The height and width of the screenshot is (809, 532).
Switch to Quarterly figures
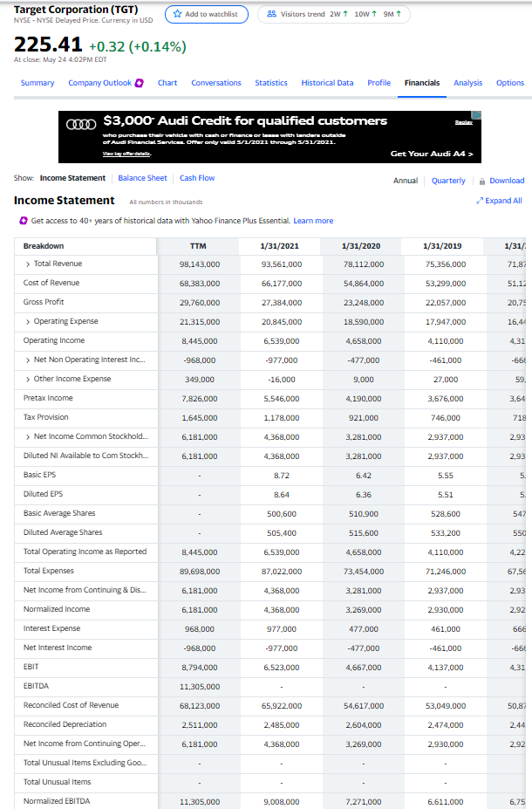pyautogui.click(x=448, y=181)
